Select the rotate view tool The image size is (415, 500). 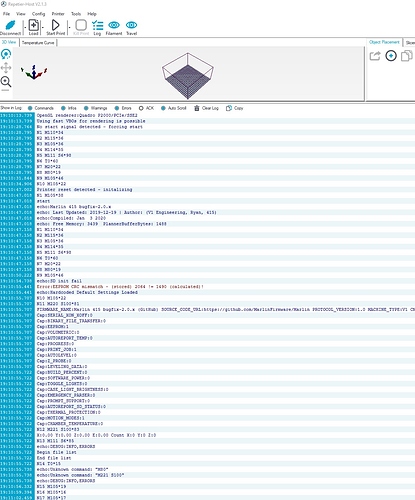click(6, 54)
